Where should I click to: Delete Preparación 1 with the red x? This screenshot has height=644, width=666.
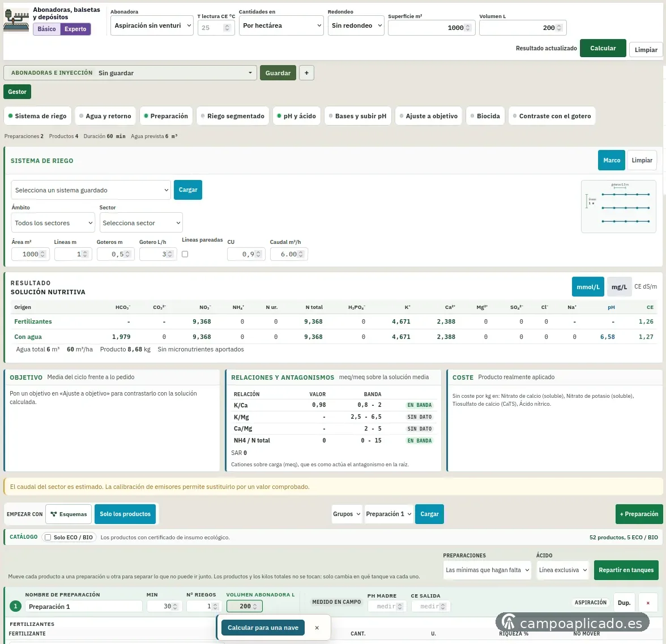coord(648,603)
